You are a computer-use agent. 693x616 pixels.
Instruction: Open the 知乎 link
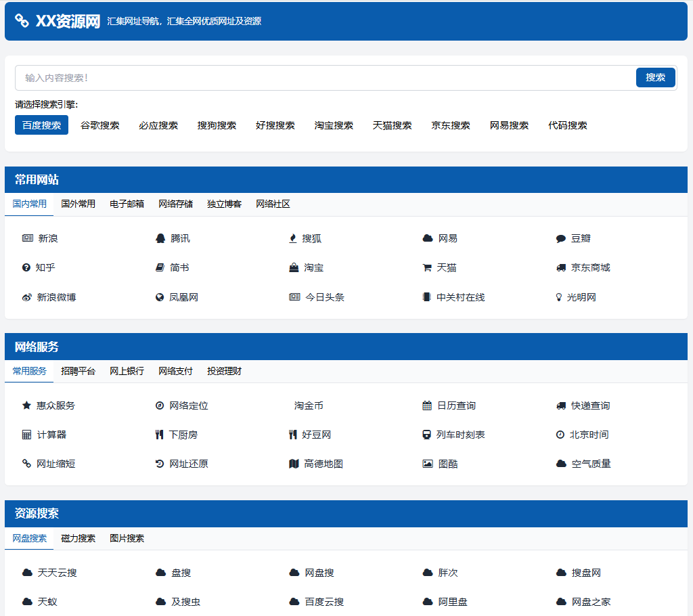[45, 267]
